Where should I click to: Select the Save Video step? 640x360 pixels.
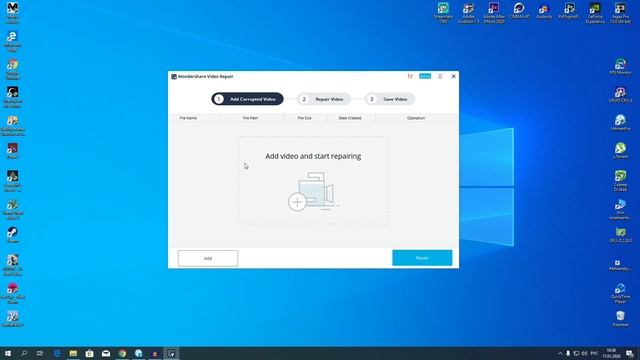[390, 99]
